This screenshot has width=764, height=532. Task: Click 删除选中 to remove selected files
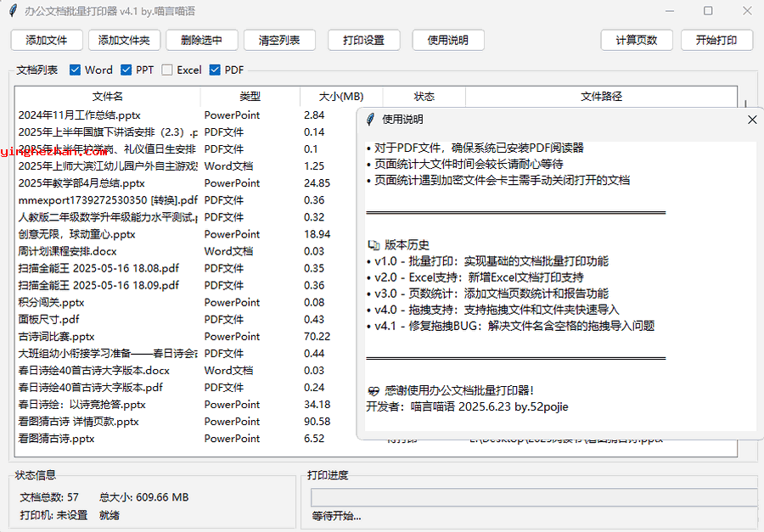202,41
